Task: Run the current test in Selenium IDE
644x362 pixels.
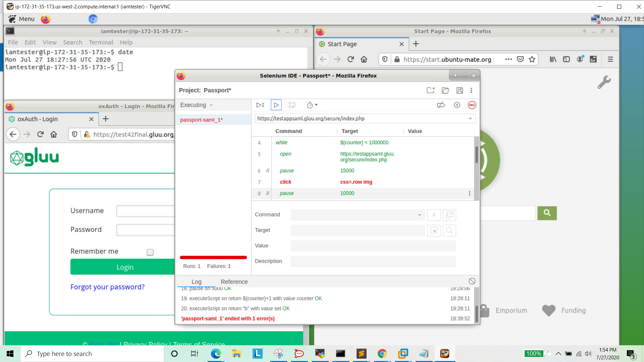Action: 276,105
